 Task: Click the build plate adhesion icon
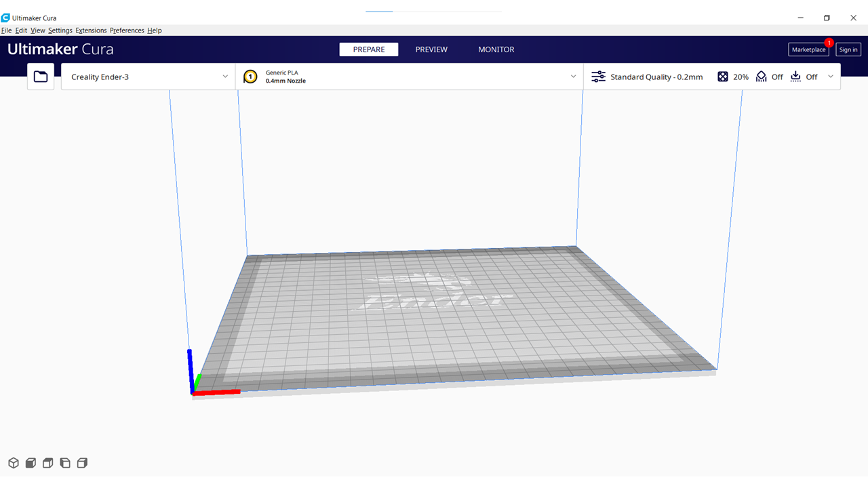click(x=796, y=77)
